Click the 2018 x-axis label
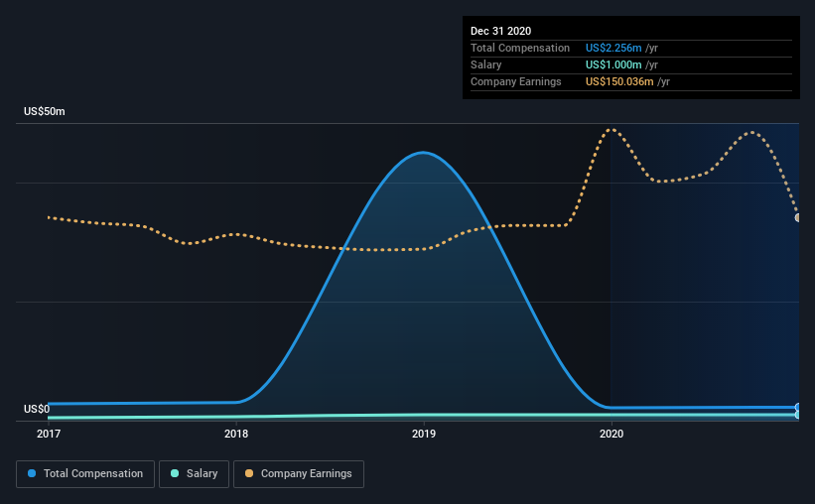815x504 pixels. [236, 434]
